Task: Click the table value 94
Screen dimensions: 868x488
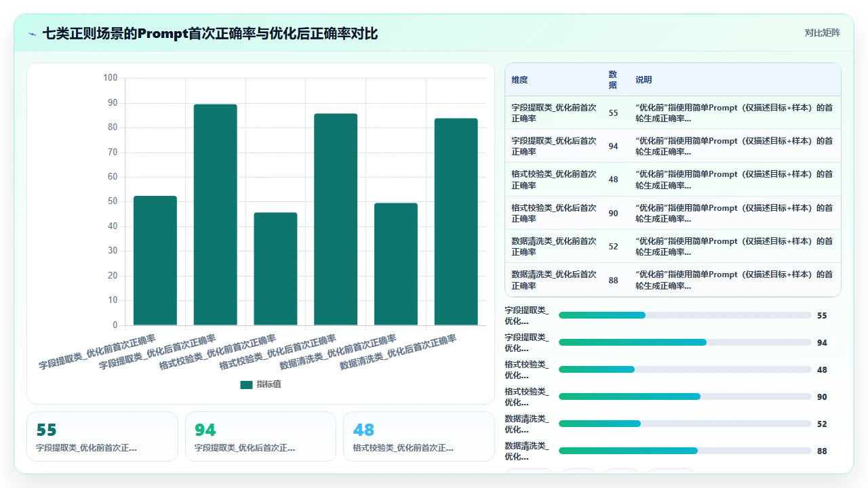Action: (613, 146)
